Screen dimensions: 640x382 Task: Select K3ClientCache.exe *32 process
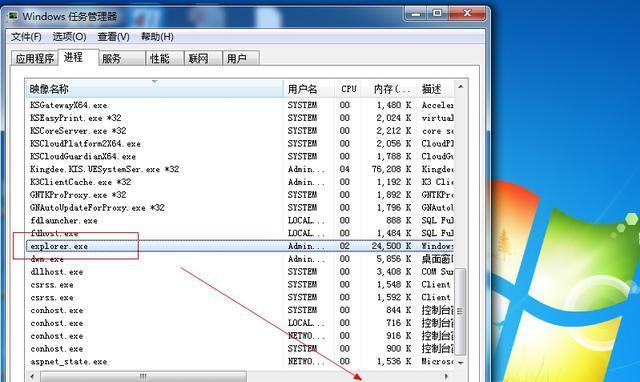point(239,182)
